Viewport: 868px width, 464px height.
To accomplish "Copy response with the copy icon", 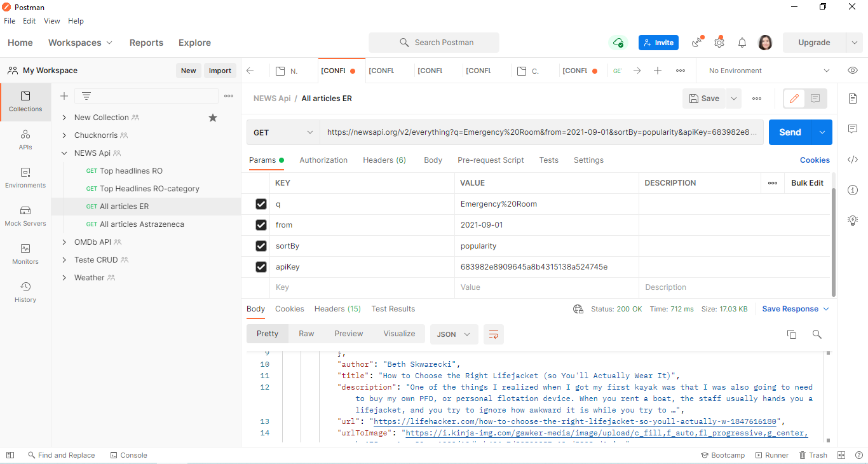I will tap(792, 334).
